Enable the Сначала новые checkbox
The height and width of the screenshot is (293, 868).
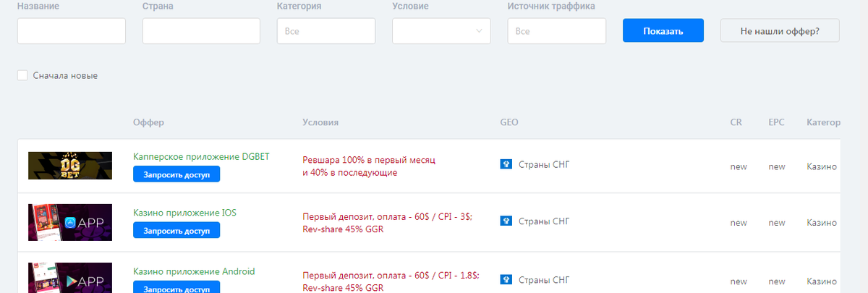22,75
